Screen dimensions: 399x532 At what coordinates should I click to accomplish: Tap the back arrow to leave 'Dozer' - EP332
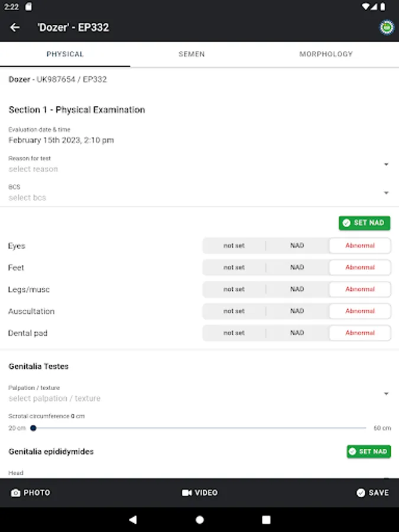click(15, 27)
